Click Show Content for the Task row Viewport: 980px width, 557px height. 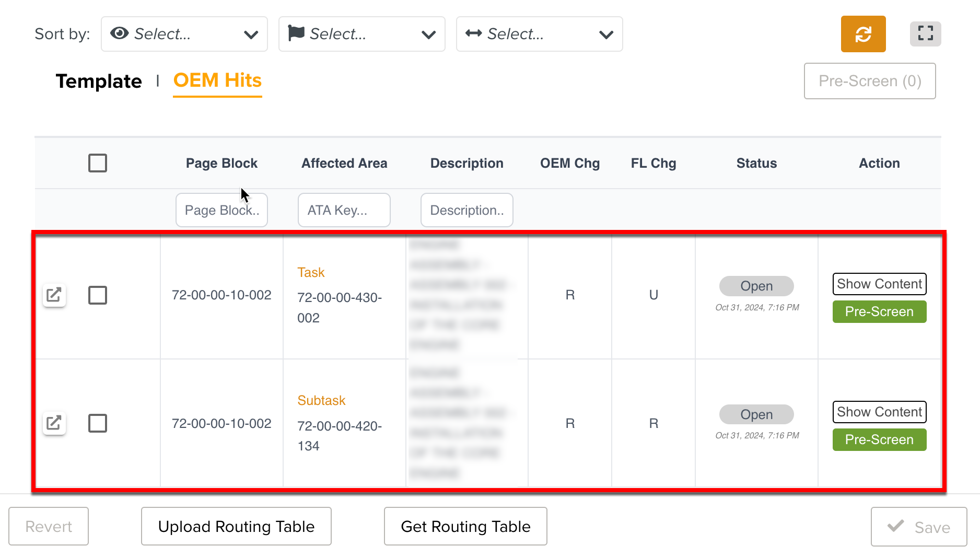point(879,284)
